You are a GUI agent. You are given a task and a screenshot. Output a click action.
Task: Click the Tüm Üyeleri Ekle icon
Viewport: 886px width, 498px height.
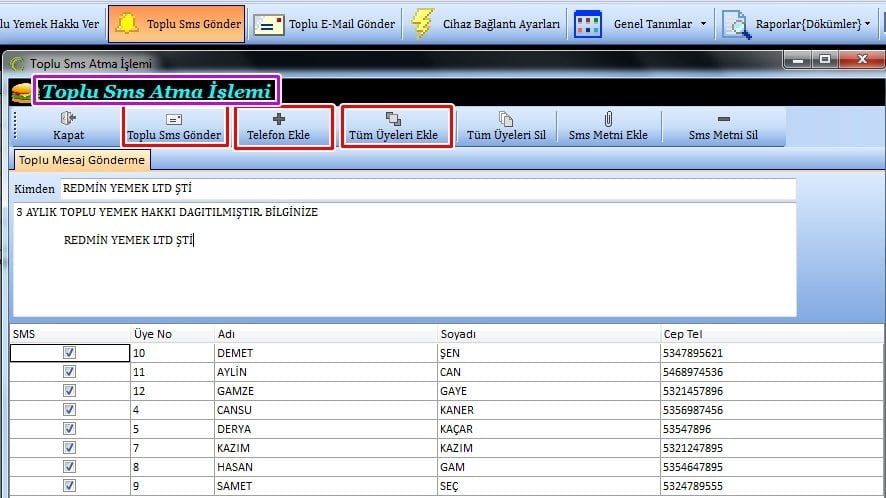pos(393,119)
